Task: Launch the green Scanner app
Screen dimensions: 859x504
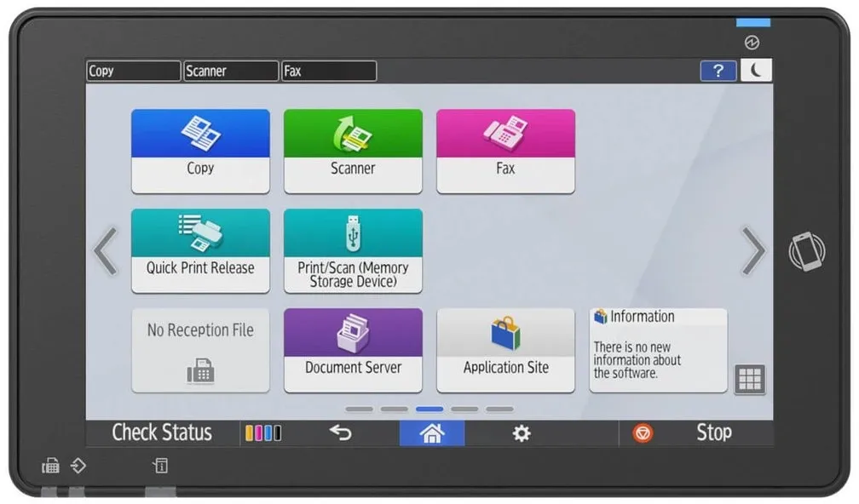Action: click(x=353, y=151)
